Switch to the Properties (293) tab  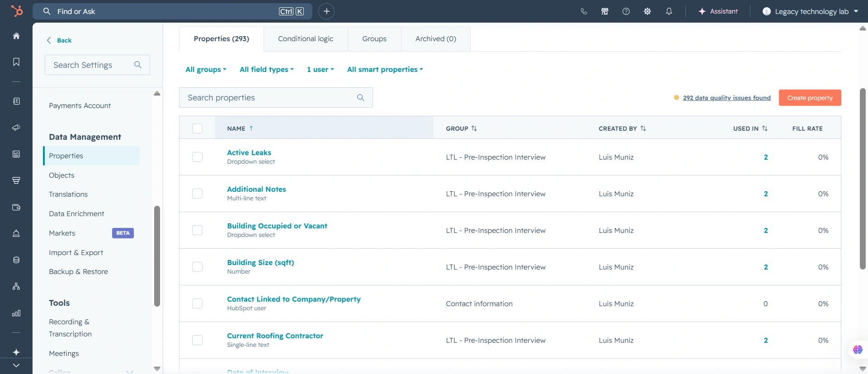click(x=222, y=39)
